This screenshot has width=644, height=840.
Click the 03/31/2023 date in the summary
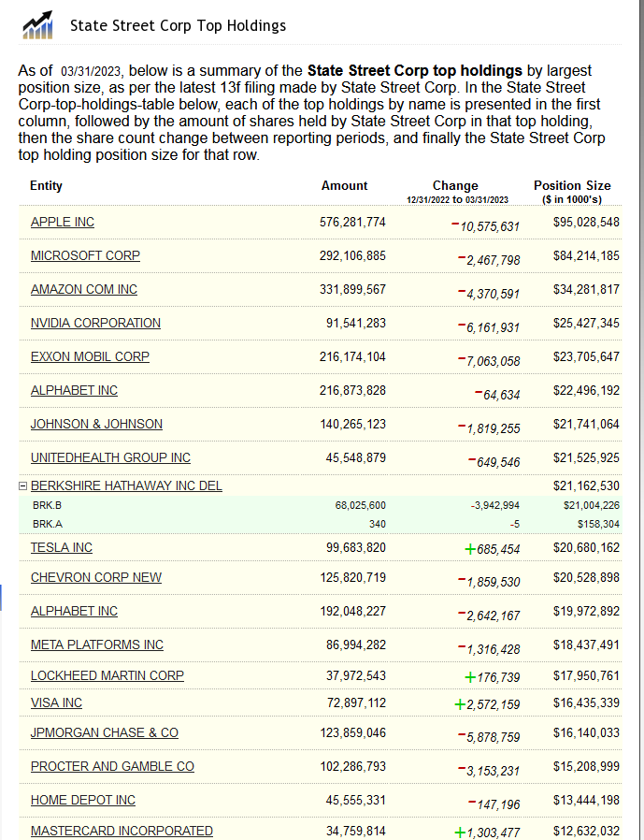(91, 72)
